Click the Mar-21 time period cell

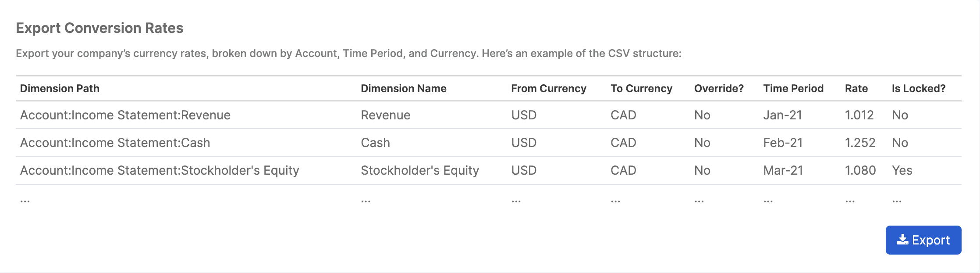click(x=783, y=170)
